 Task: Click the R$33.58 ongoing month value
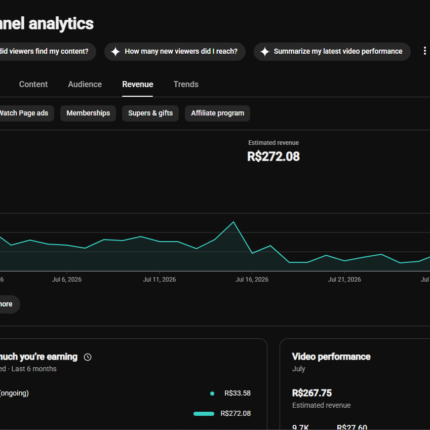[237, 393]
